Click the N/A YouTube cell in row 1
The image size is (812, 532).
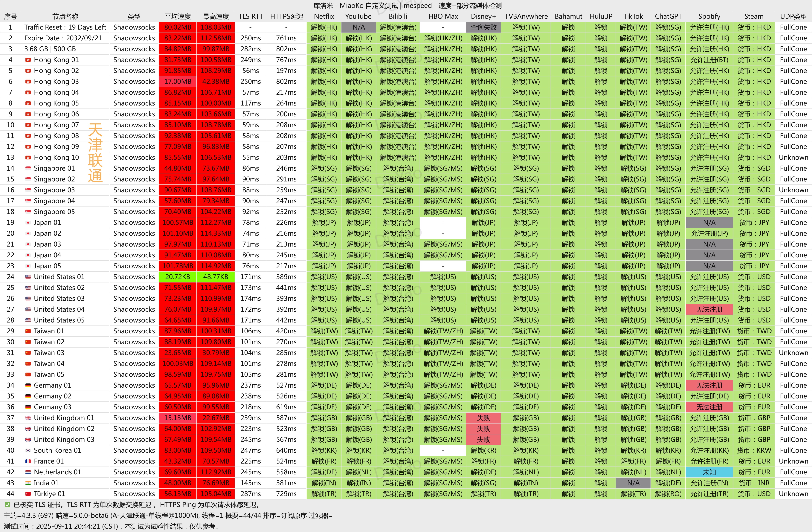coord(358,27)
